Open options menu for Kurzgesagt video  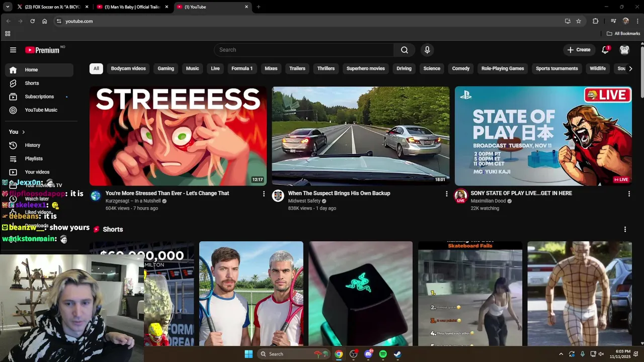(x=264, y=194)
